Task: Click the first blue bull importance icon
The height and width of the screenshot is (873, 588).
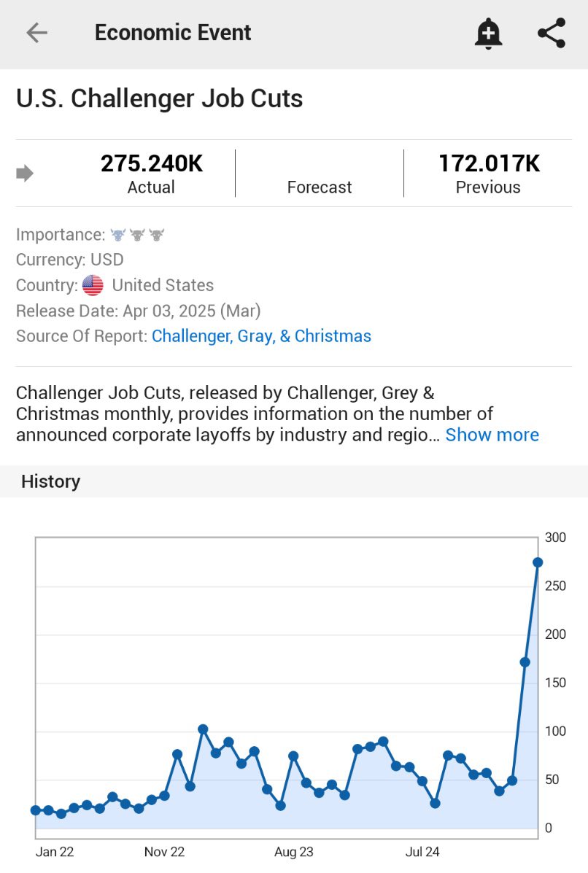Action: click(118, 235)
